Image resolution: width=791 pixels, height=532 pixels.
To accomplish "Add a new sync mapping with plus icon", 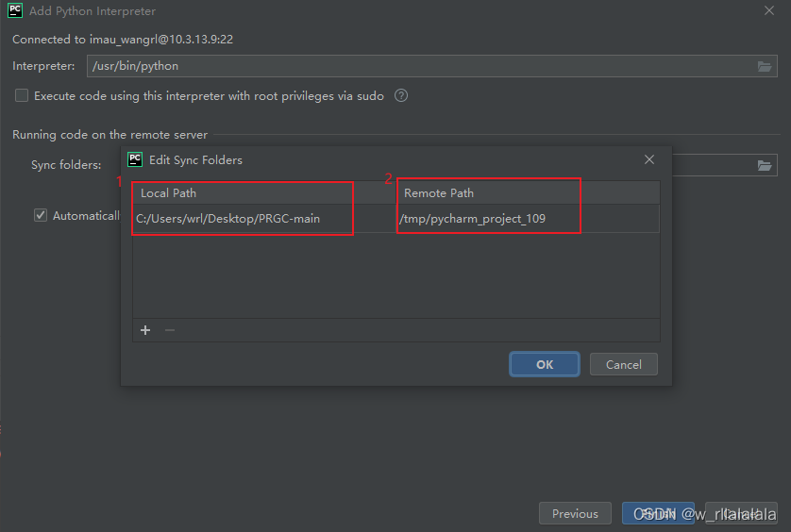I will click(x=145, y=330).
